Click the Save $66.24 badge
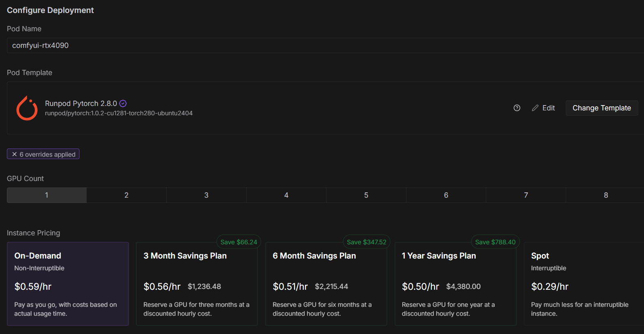This screenshot has width=644, height=334. (239, 242)
